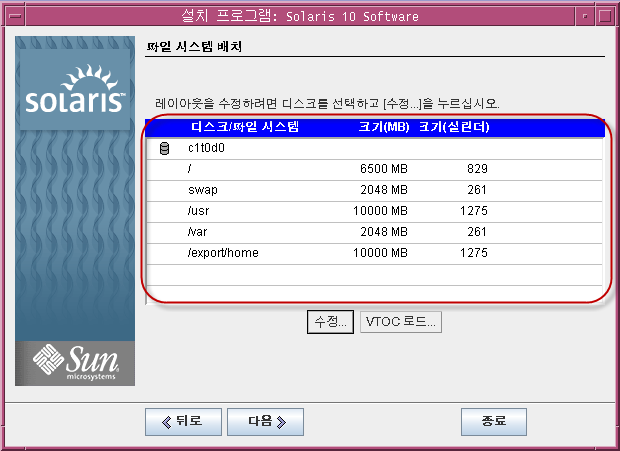Image resolution: width=620 pixels, height=451 pixels.
Task: Click the 크기(실린더) column header
Action: 454,127
